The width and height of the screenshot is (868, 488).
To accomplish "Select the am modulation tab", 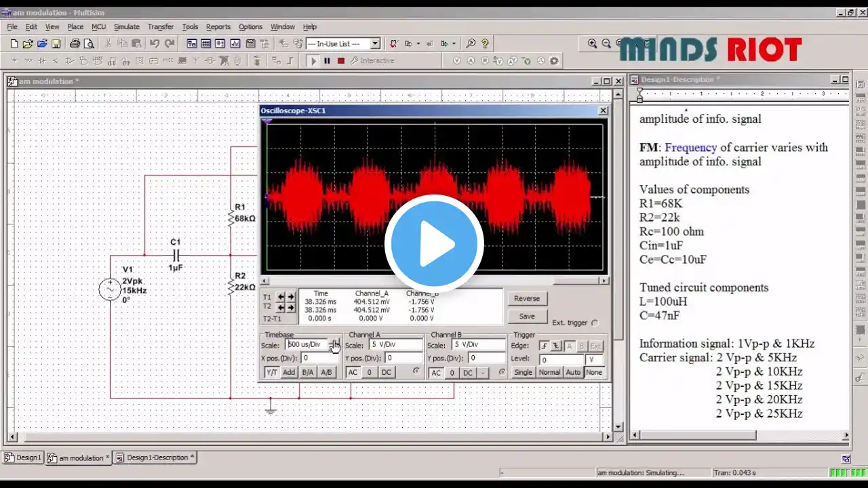I will point(78,457).
